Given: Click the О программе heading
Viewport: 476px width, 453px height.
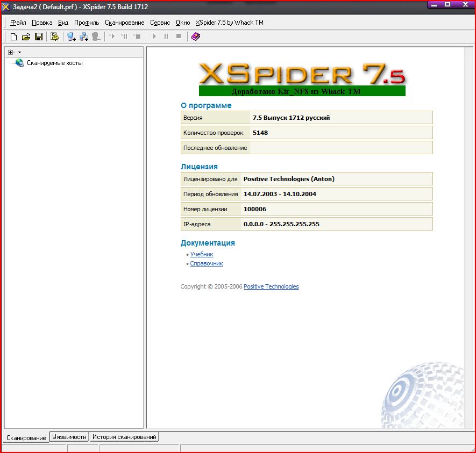Looking at the screenshot, I should [206, 105].
